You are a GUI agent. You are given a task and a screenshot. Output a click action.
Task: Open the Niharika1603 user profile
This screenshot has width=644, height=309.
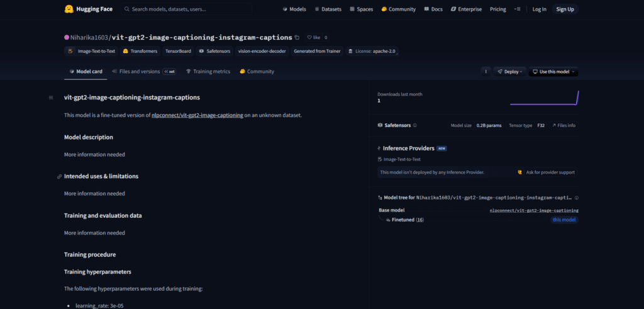(89, 37)
